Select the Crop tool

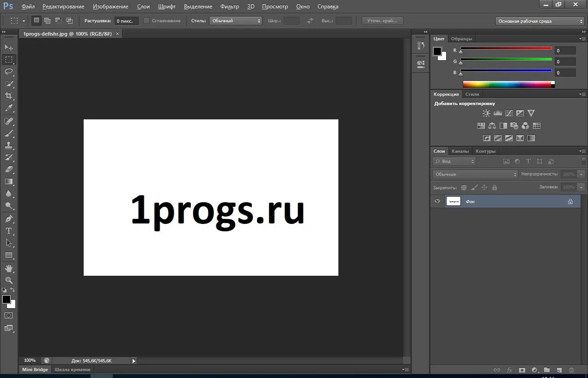tap(9, 96)
